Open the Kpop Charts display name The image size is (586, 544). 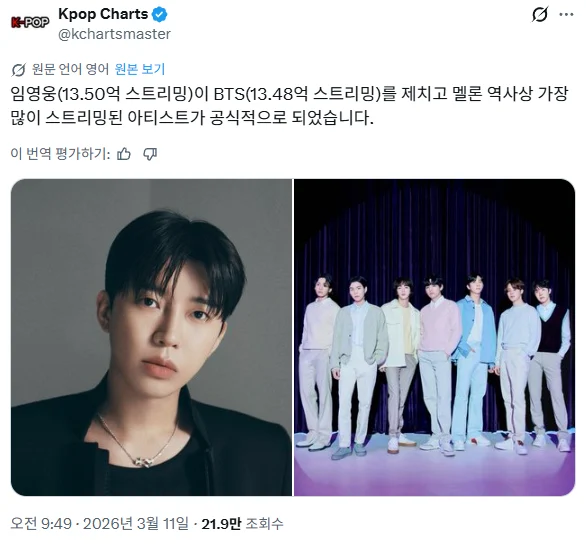[x=103, y=14]
